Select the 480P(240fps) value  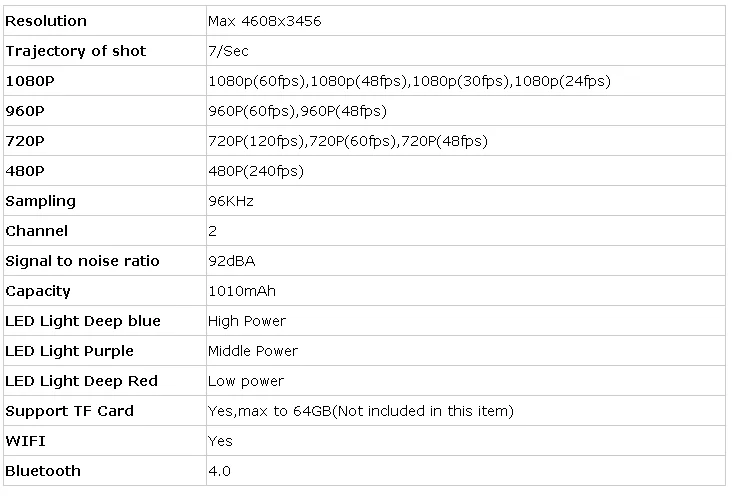coord(256,171)
